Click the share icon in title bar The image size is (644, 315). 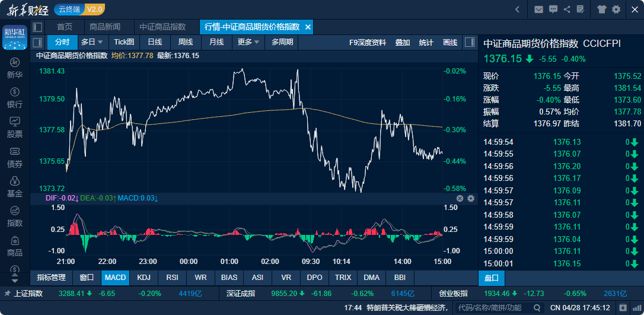click(568, 9)
